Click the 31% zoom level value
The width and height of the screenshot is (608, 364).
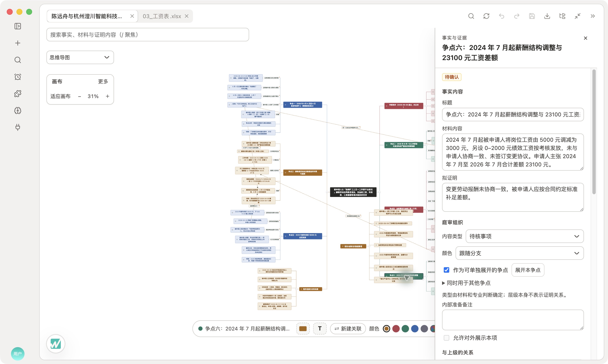click(x=93, y=96)
